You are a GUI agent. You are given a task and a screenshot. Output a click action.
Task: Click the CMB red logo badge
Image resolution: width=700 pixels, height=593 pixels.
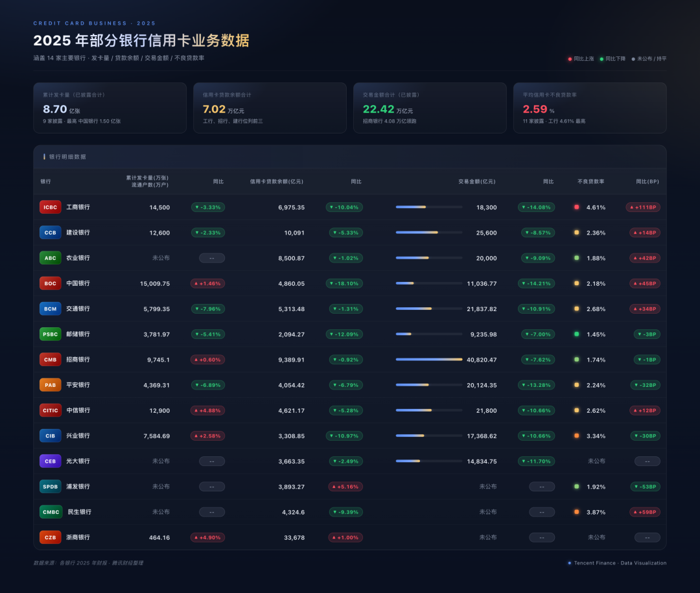coord(51,360)
